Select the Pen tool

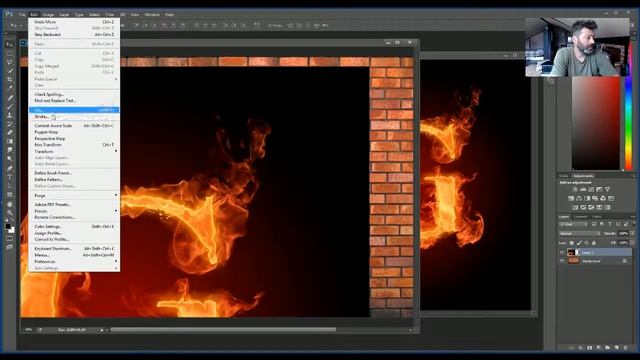(9, 168)
